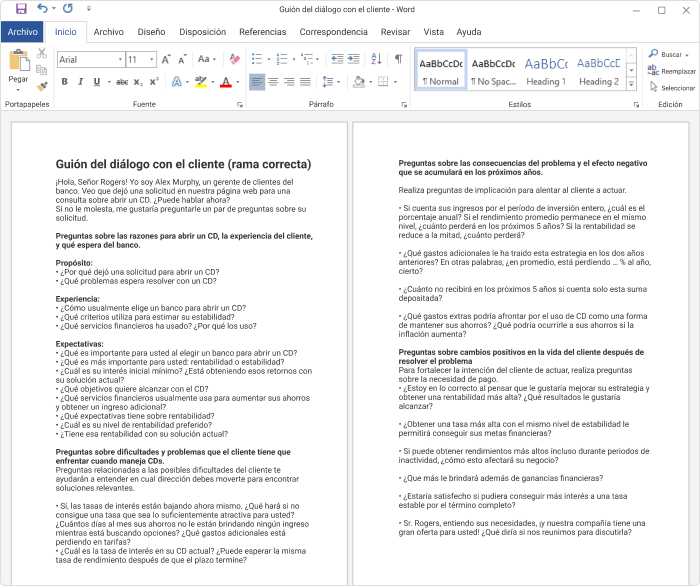Toggle italic formatting
The height and width of the screenshot is (586, 700).
(x=81, y=82)
